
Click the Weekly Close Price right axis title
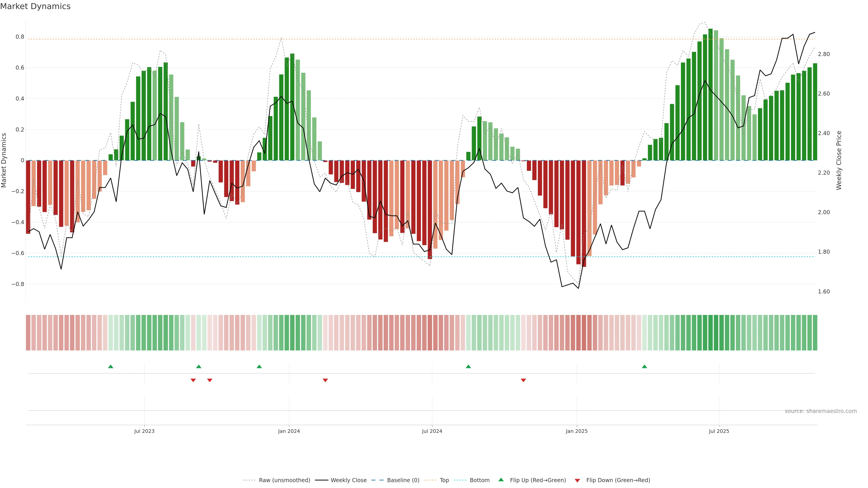tap(839, 160)
